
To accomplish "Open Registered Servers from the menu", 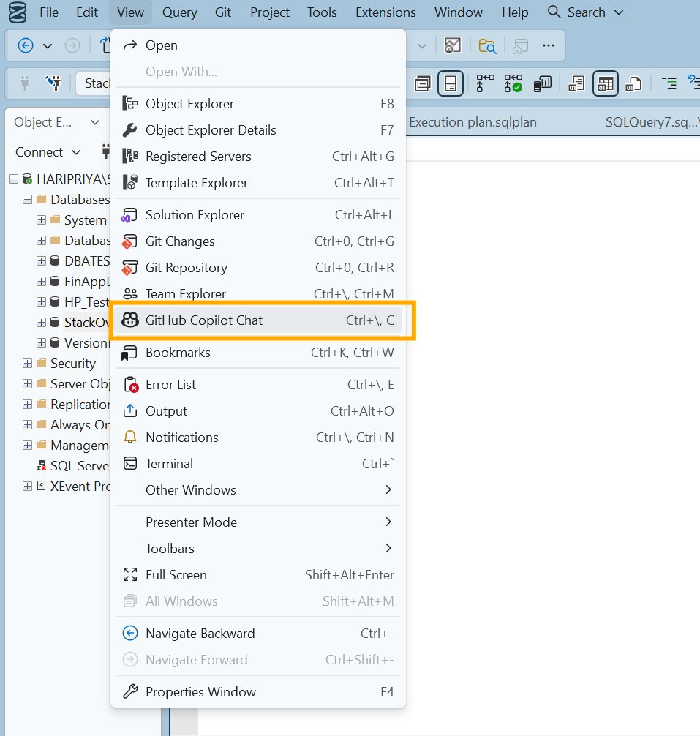I will click(258, 157).
